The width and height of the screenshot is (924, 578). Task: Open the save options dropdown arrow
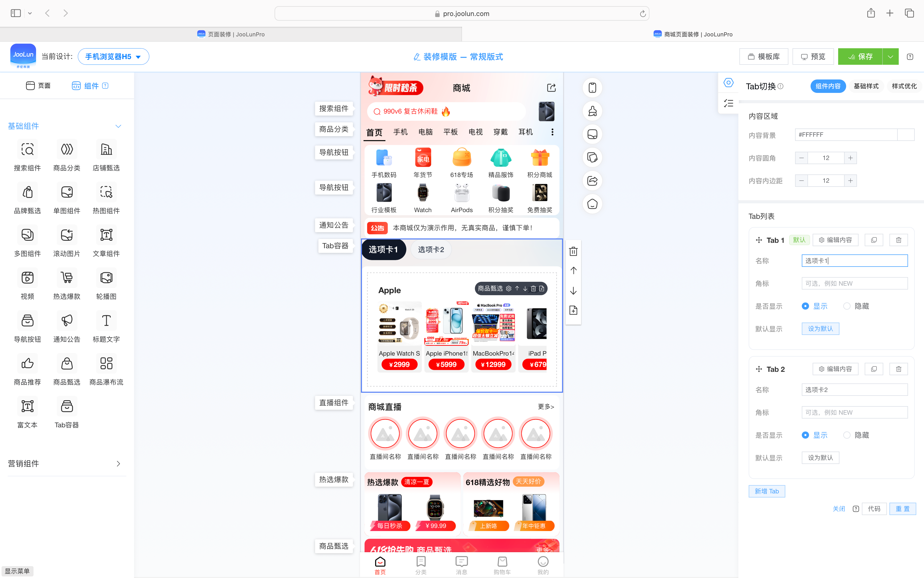click(890, 57)
